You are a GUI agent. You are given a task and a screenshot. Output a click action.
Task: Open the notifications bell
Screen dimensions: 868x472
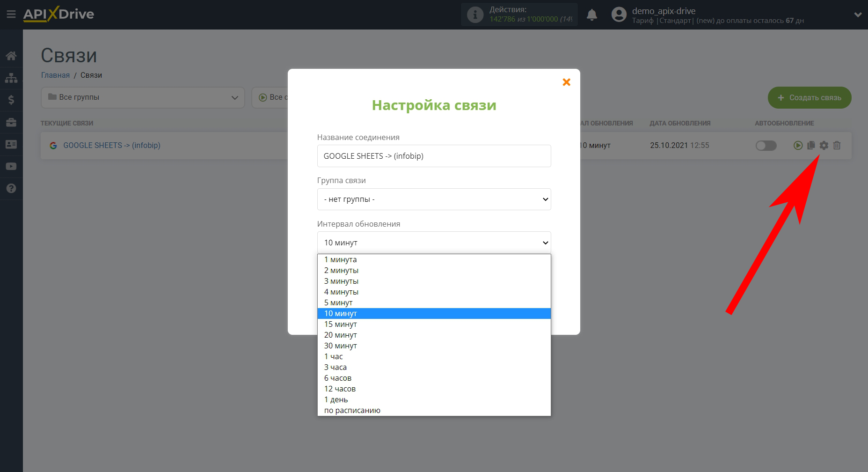[x=592, y=15]
